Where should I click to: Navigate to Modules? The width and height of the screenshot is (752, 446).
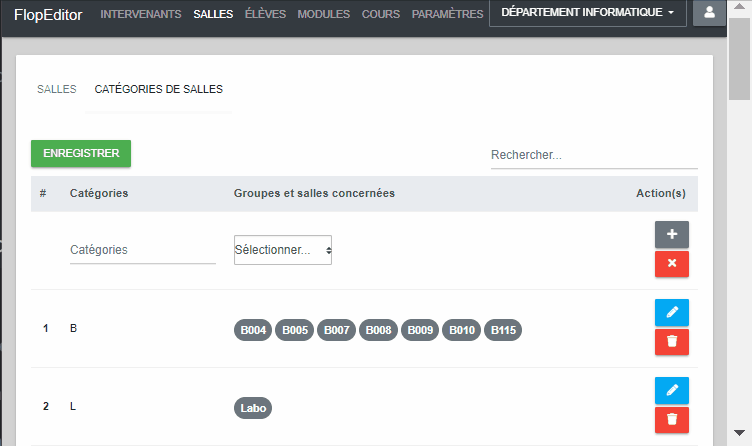323,14
